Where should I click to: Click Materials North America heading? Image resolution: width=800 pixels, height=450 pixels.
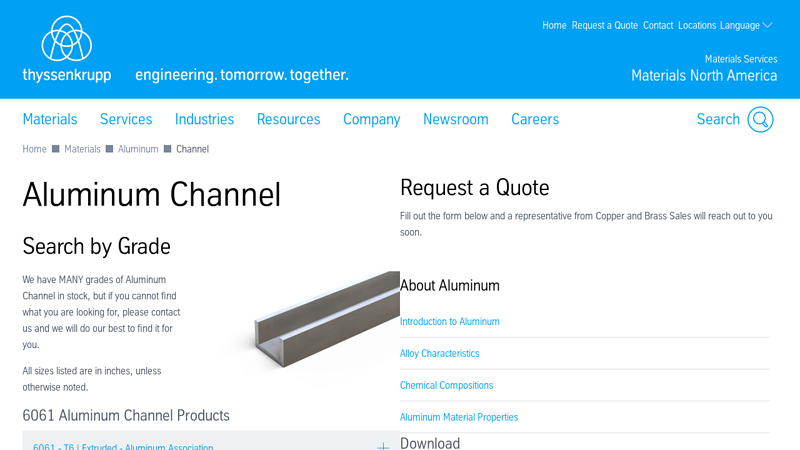(704, 76)
